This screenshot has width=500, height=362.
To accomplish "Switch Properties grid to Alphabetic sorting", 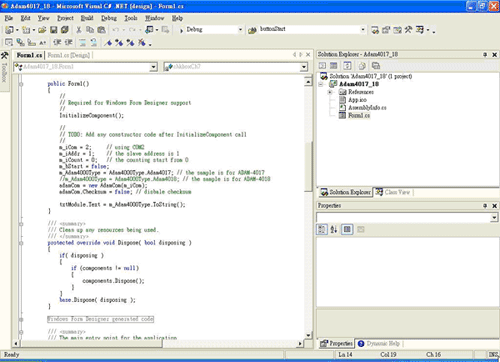I will coord(334,229).
